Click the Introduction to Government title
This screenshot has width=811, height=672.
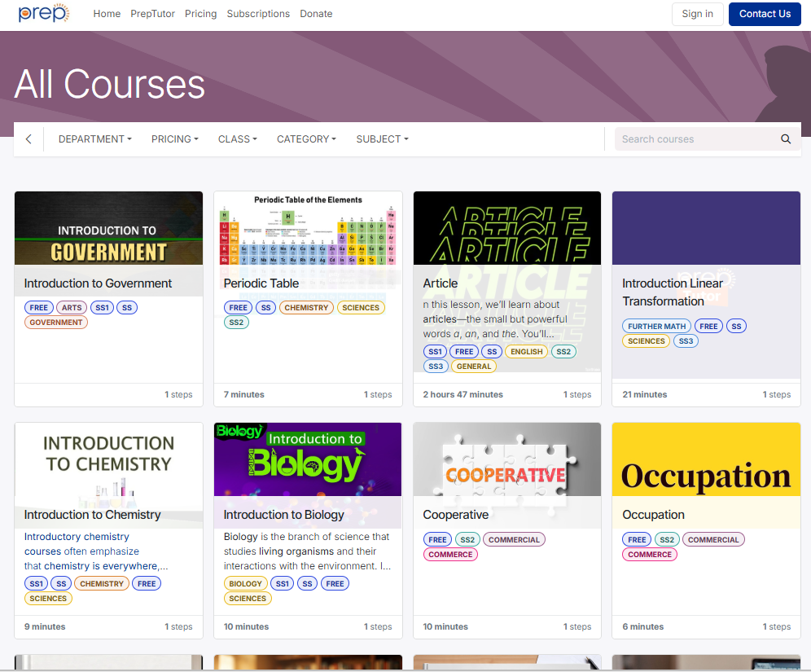[98, 283]
